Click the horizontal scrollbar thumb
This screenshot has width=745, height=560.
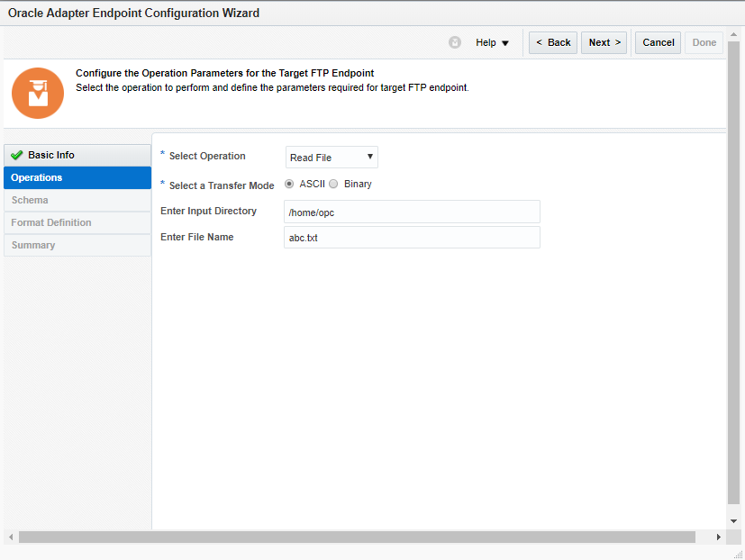coord(357,537)
